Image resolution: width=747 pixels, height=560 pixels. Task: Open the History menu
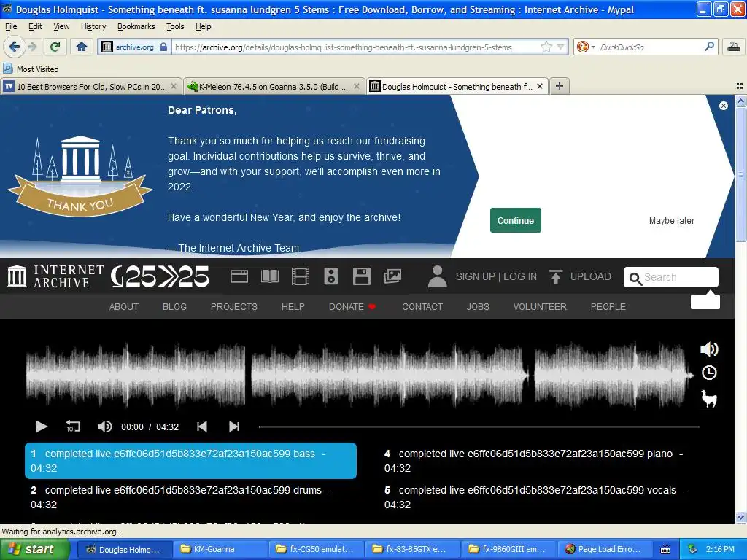[93, 26]
